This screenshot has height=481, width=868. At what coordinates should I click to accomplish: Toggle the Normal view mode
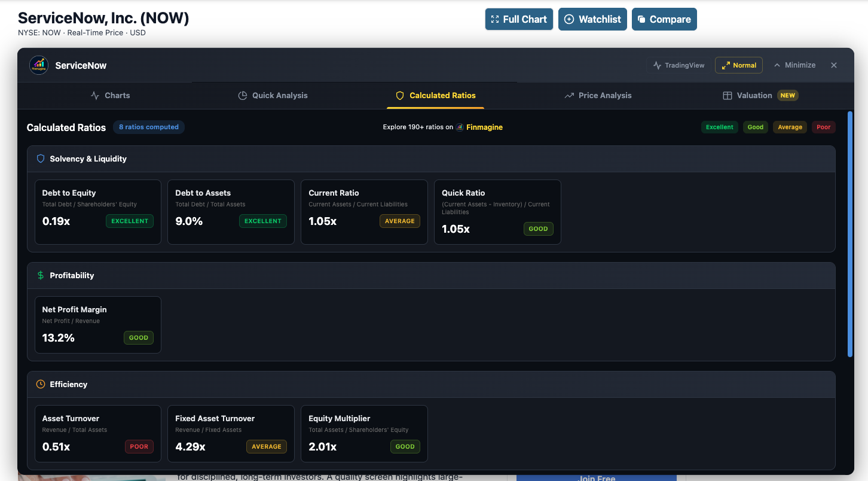tap(738, 65)
